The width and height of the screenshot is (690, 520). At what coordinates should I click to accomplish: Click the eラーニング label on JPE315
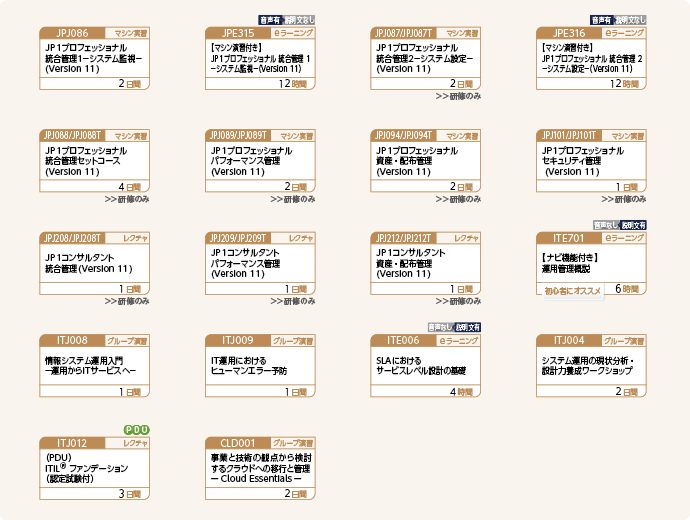tap(294, 33)
